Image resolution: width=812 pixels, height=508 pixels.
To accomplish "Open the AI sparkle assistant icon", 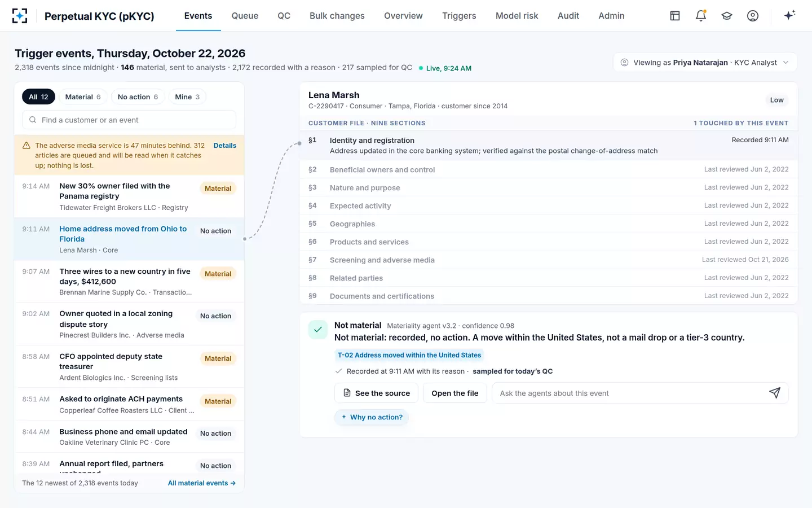I will (x=789, y=15).
